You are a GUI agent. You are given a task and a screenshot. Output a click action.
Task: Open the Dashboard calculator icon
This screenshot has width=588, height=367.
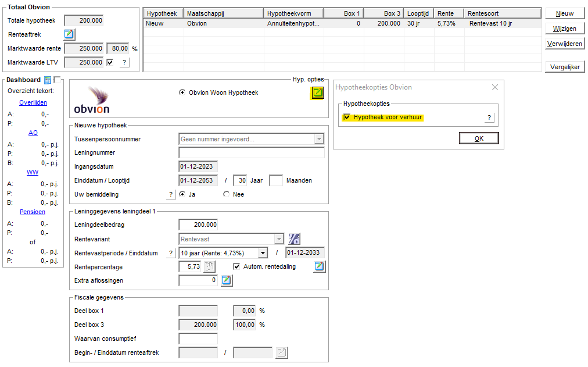coord(48,80)
